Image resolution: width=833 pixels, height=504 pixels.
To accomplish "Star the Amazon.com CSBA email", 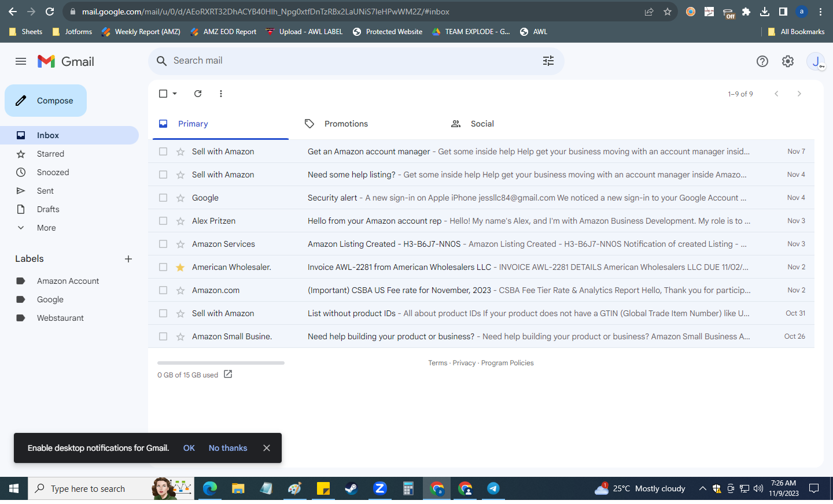I will (x=180, y=290).
